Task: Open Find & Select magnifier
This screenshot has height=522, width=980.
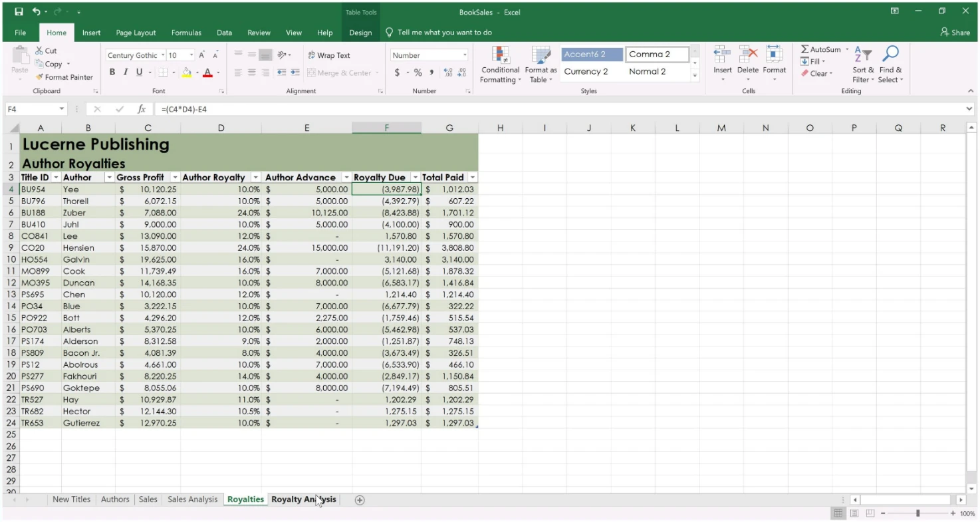Action: click(x=890, y=54)
